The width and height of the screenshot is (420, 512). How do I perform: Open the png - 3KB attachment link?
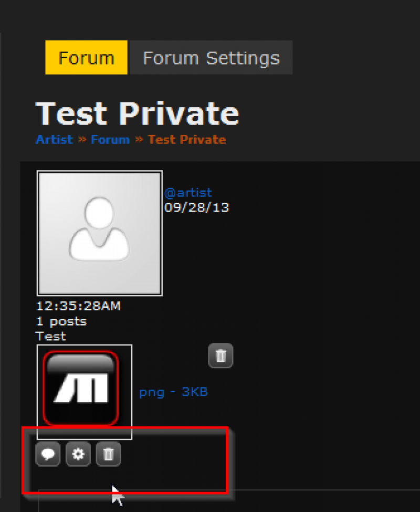pos(173,392)
